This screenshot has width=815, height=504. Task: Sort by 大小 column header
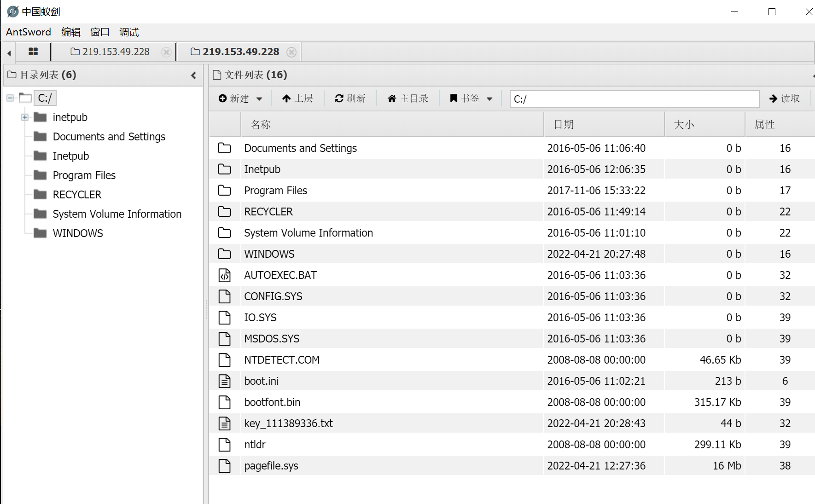tap(704, 124)
